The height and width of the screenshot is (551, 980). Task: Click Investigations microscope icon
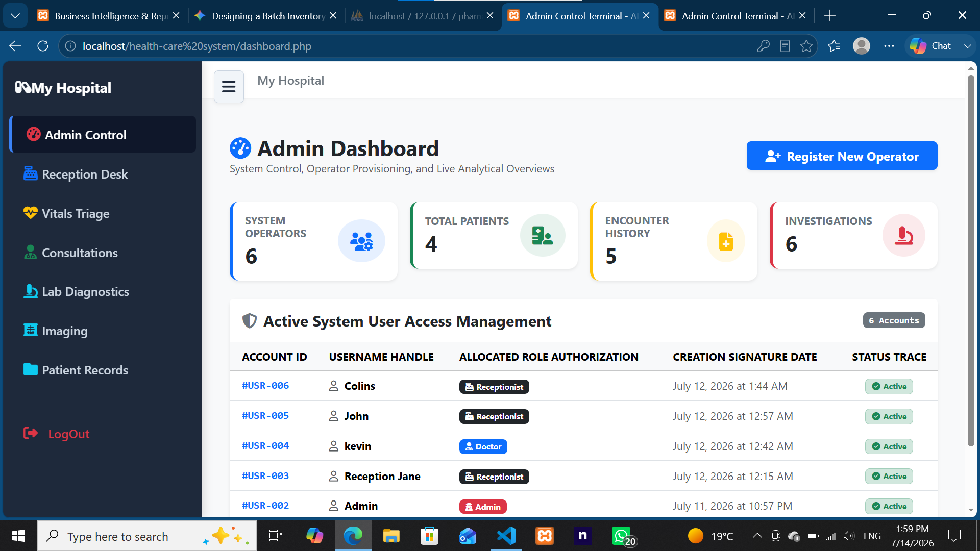tap(903, 235)
